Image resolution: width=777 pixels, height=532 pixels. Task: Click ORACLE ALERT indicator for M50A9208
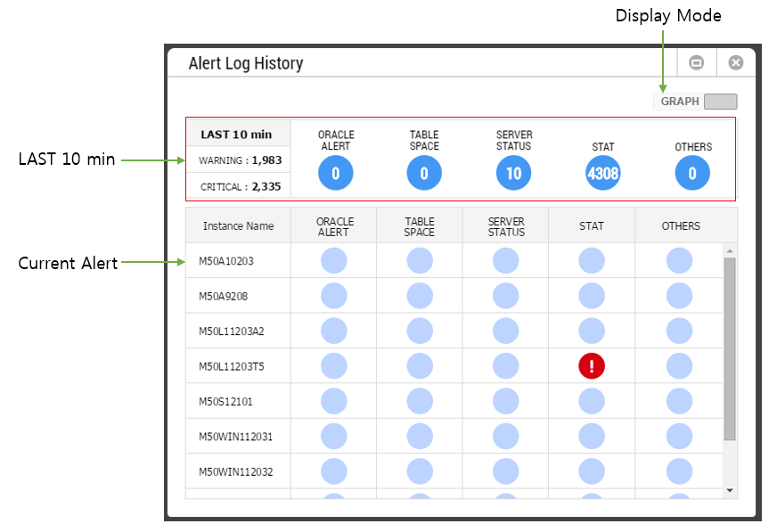point(334,296)
